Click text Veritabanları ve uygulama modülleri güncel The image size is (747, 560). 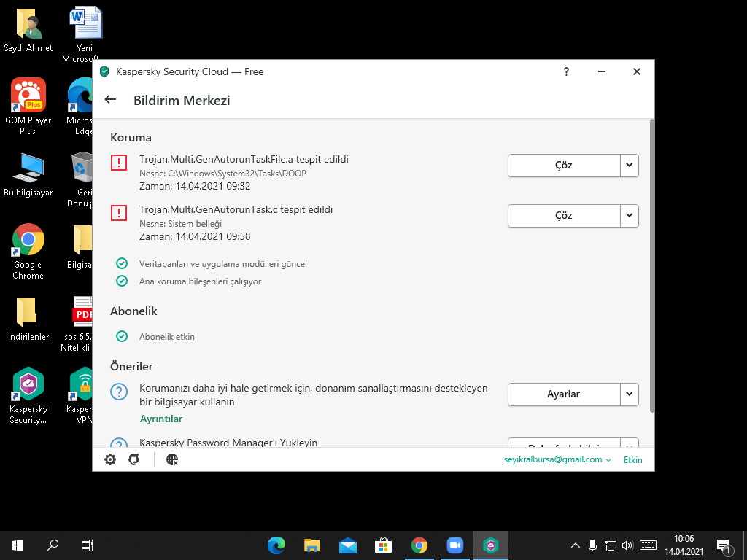pyautogui.click(x=223, y=264)
